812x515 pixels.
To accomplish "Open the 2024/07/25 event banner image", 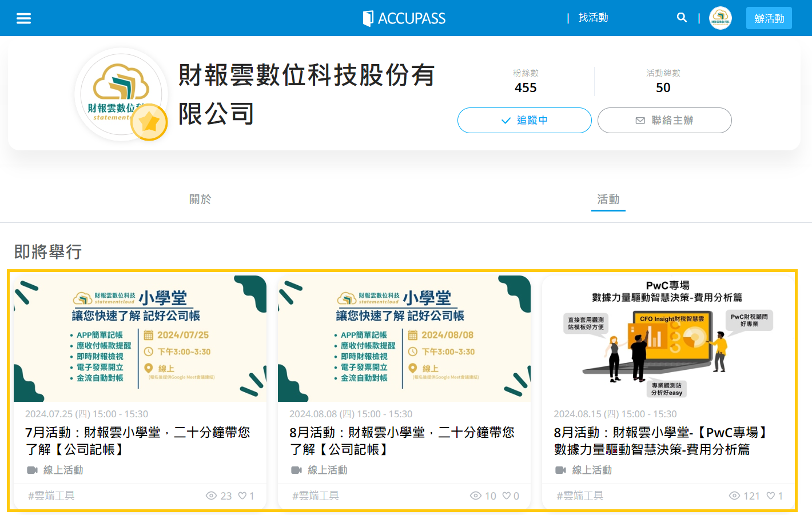I will 140,338.
